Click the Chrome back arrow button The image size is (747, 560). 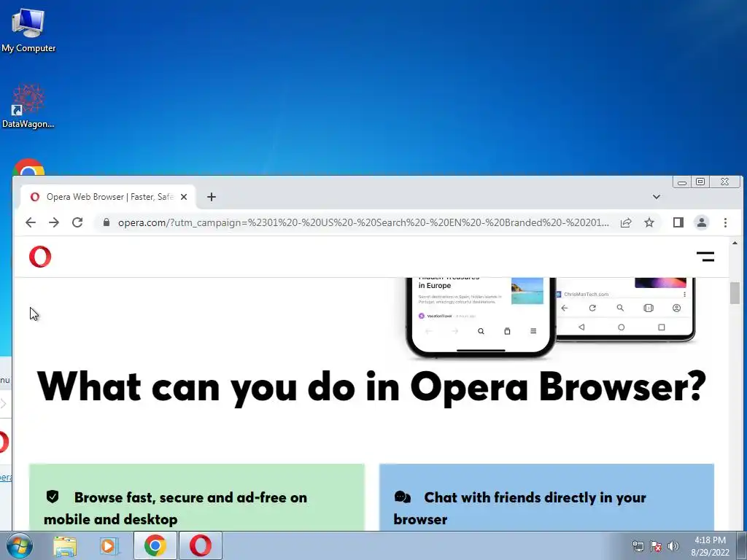[31, 222]
